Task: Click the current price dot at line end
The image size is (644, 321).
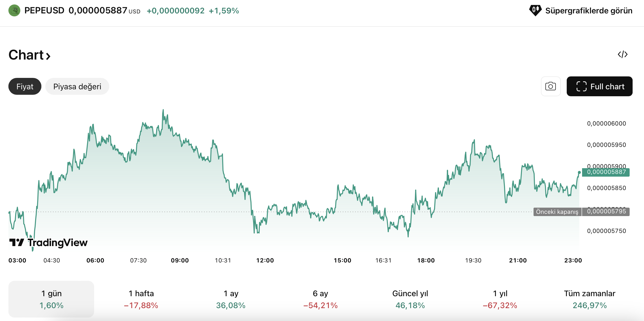Action: point(579,172)
